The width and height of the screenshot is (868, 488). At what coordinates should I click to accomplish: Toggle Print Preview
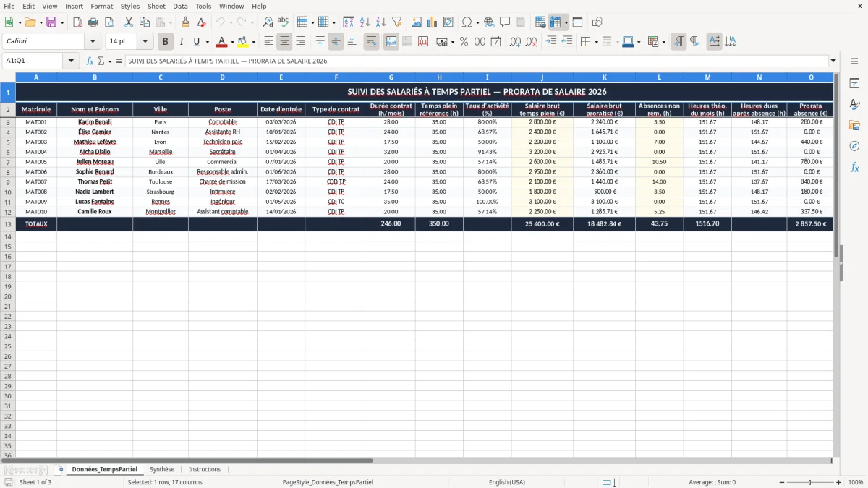(x=111, y=22)
